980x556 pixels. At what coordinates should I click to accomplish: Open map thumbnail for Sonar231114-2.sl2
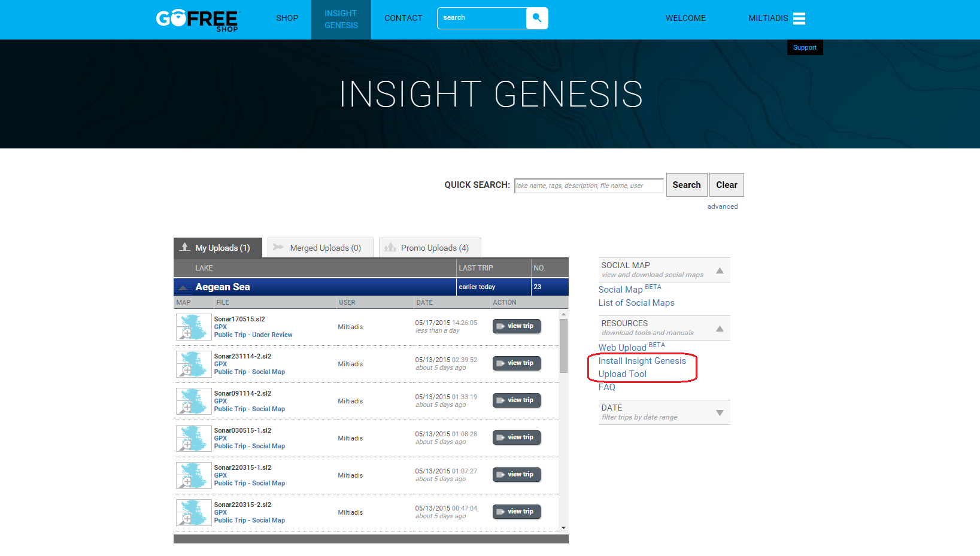pos(193,364)
